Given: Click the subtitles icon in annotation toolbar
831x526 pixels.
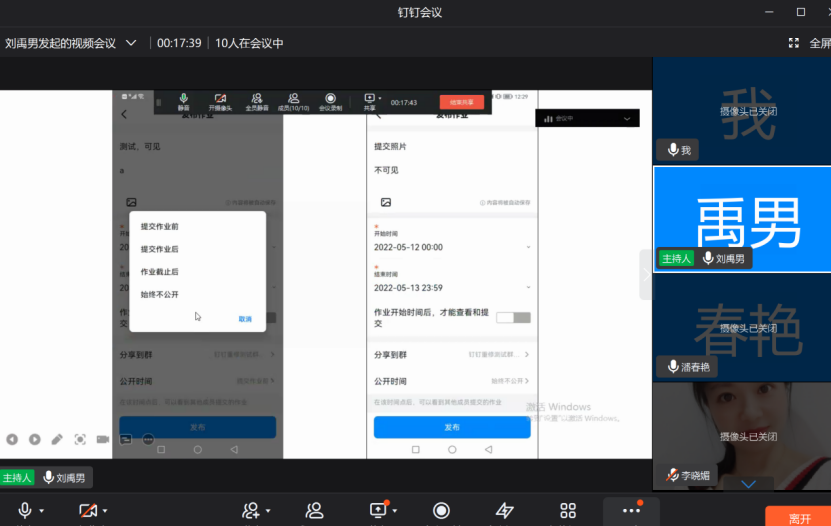Looking at the screenshot, I should click(126, 439).
